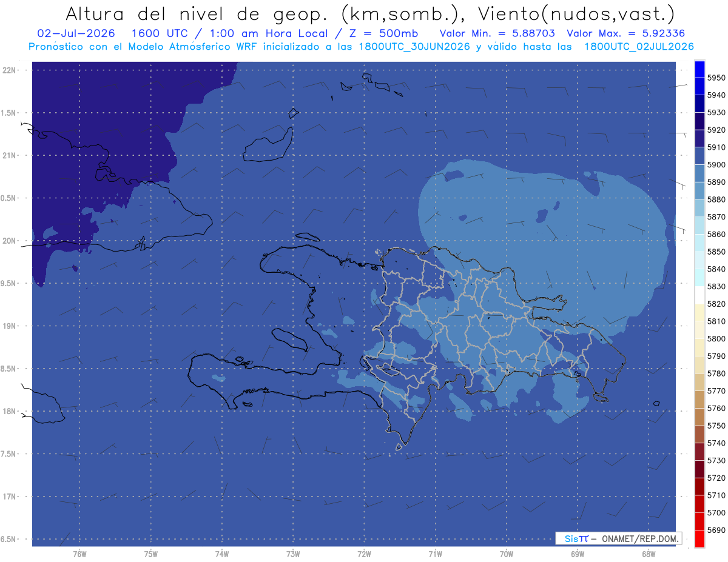Pick the dark maroon swatch between 5720 and 5730

[x=699, y=469]
